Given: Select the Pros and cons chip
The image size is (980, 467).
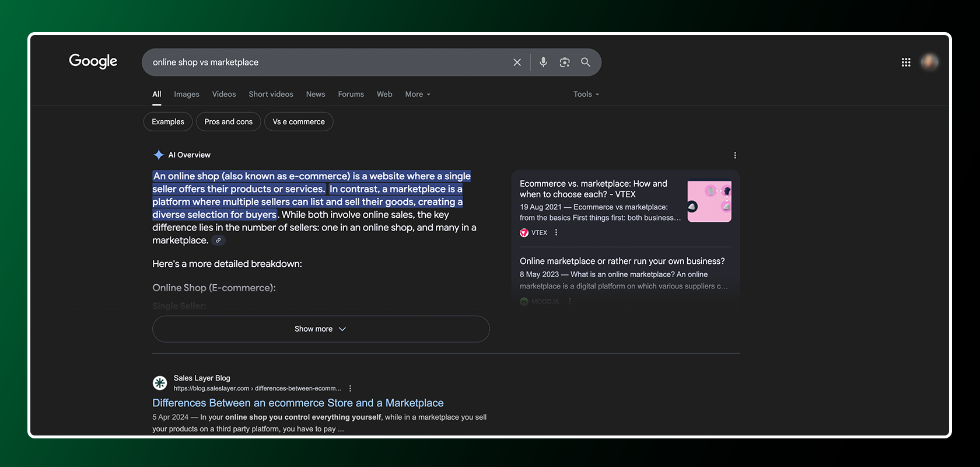Looking at the screenshot, I should point(229,121).
